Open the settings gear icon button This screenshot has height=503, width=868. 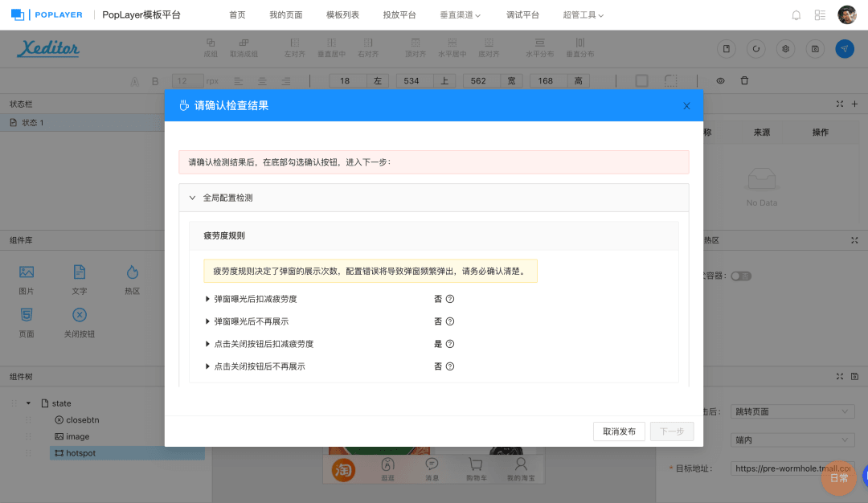785,49
